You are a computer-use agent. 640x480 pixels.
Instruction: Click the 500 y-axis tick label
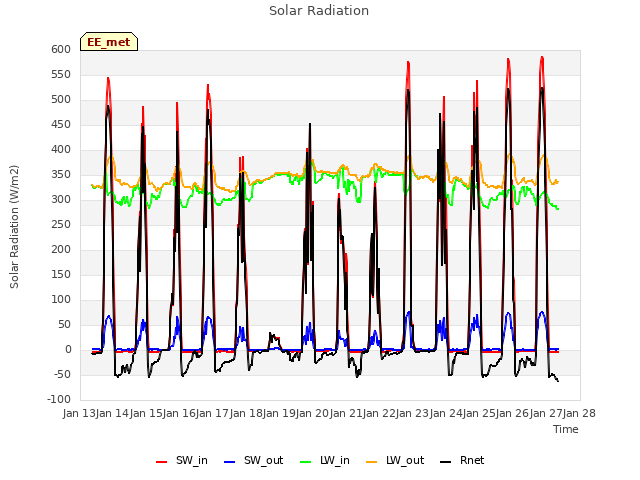[61, 99]
